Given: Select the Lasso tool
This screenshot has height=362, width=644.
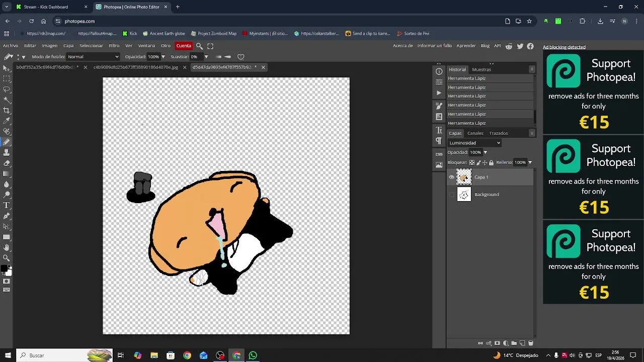Looking at the screenshot, I should (x=7, y=89).
